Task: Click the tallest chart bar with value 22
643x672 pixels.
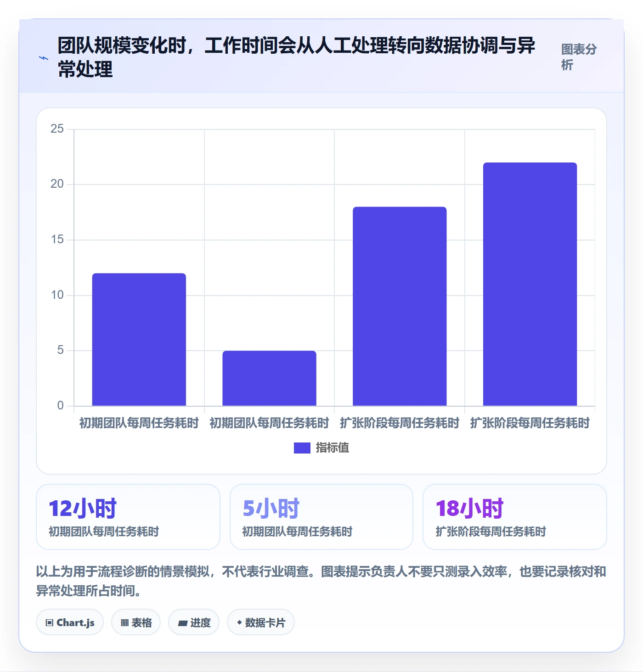Action: tap(530, 284)
